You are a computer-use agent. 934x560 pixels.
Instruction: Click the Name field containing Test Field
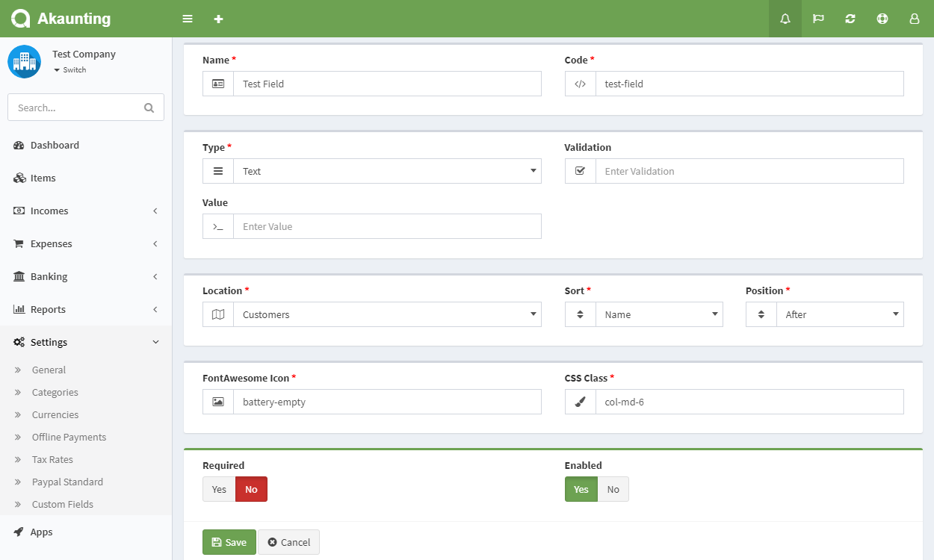[x=387, y=84]
